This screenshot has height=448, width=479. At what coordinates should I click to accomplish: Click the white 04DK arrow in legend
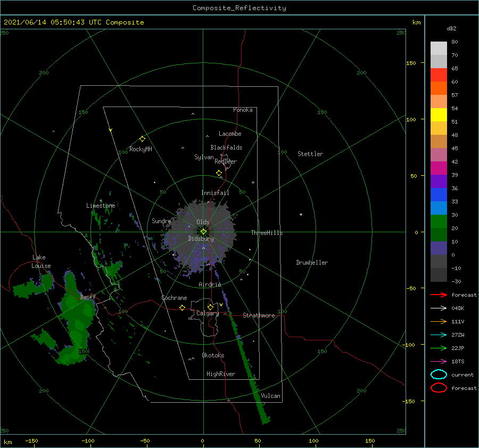point(439,308)
